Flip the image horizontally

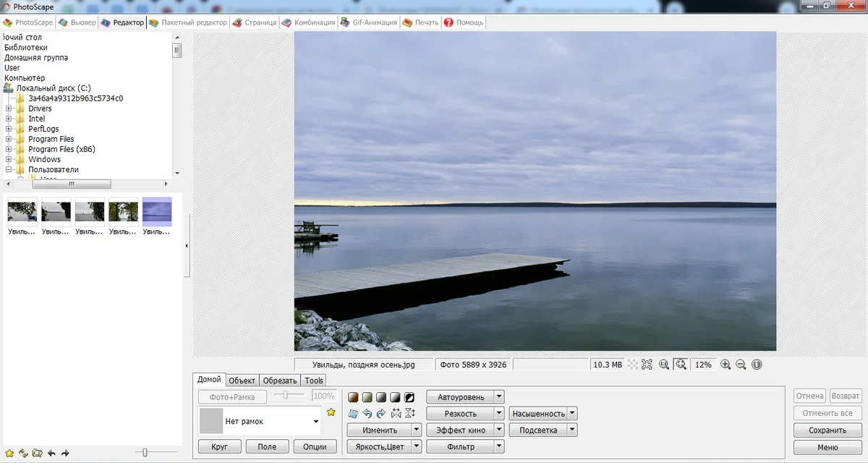point(396,414)
